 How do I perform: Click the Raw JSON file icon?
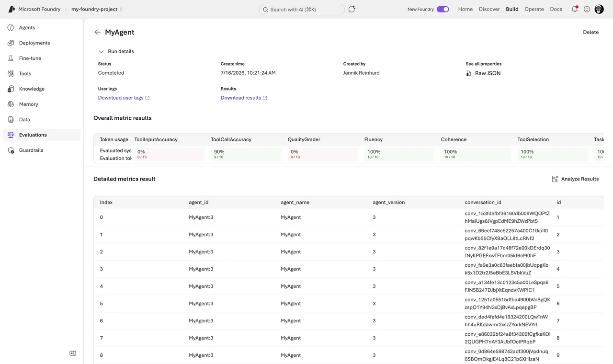coord(469,73)
